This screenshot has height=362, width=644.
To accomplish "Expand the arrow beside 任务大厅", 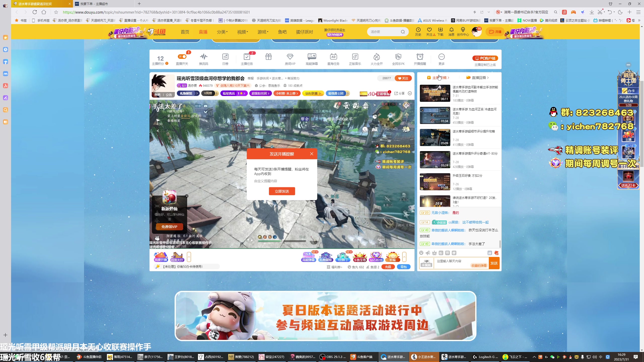I will pyautogui.click(x=189, y=257).
